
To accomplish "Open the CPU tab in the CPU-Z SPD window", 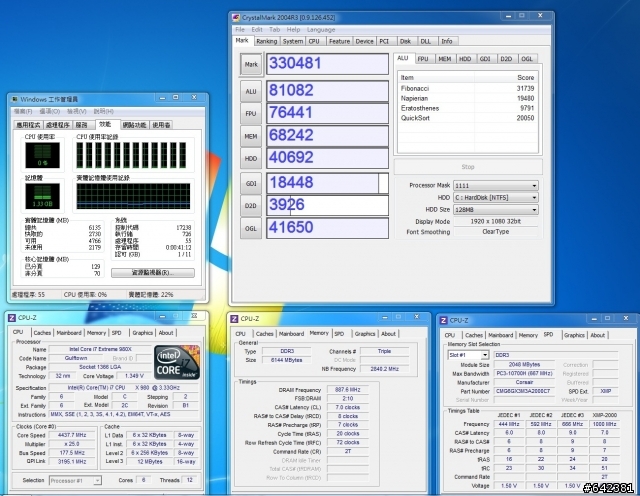I will pyautogui.click(x=449, y=336).
